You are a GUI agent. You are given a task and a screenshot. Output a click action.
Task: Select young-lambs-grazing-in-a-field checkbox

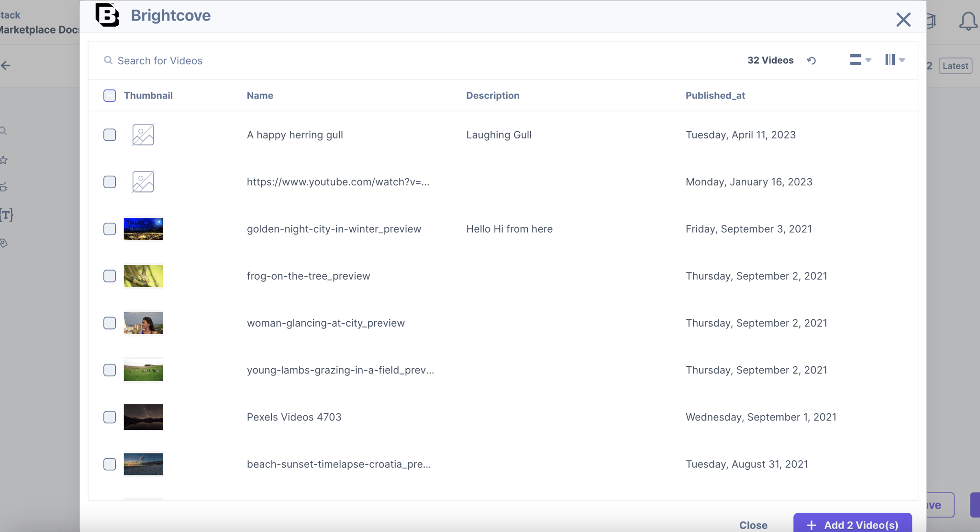pyautogui.click(x=110, y=370)
